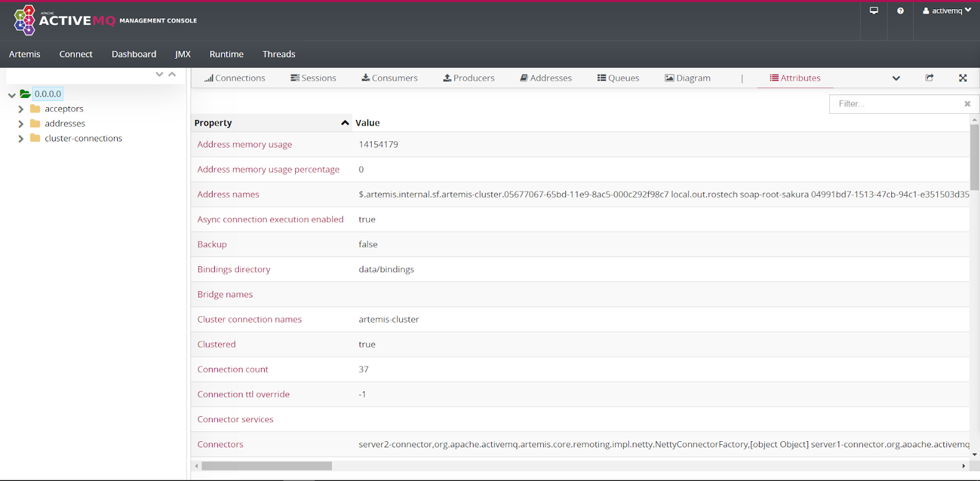The image size is (980, 481).
Task: Open the more tabs dropdown chevron
Action: tap(896, 78)
